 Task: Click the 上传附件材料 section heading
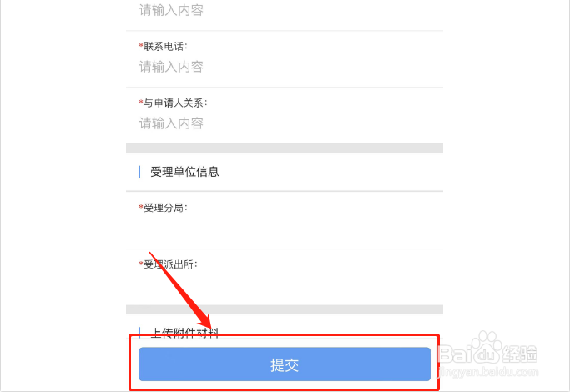click(x=184, y=332)
